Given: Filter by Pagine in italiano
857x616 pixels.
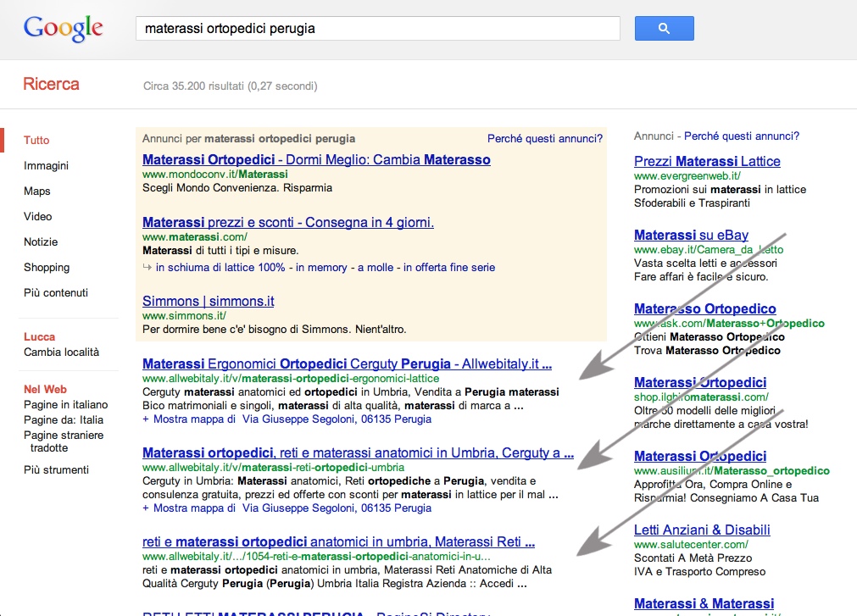Looking at the screenshot, I should [x=65, y=405].
